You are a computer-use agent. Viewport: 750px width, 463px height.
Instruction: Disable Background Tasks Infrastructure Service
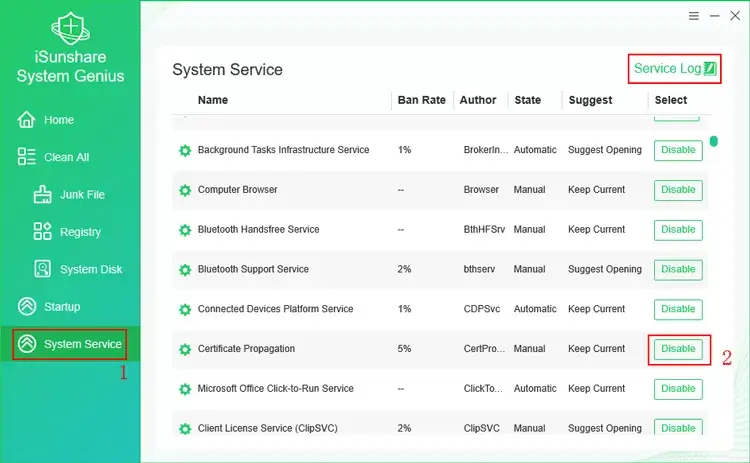(678, 150)
